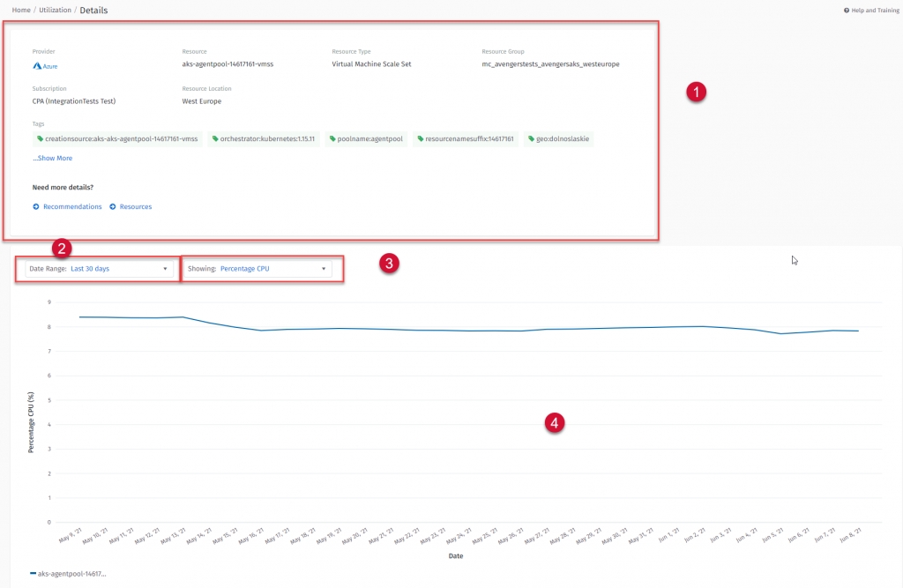The image size is (903, 588).
Task: Navigate to Utilization in the breadcrumb
Action: (x=54, y=10)
